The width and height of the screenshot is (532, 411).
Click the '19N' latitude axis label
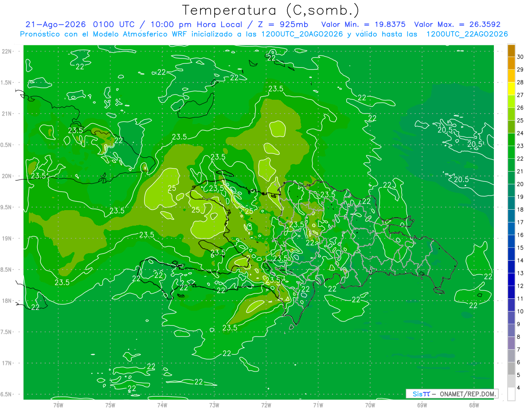[x=8, y=238]
